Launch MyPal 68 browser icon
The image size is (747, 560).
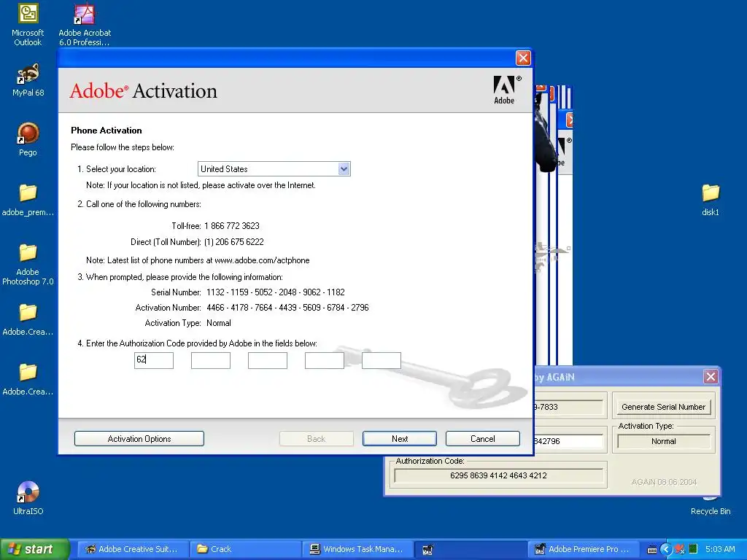[28, 80]
